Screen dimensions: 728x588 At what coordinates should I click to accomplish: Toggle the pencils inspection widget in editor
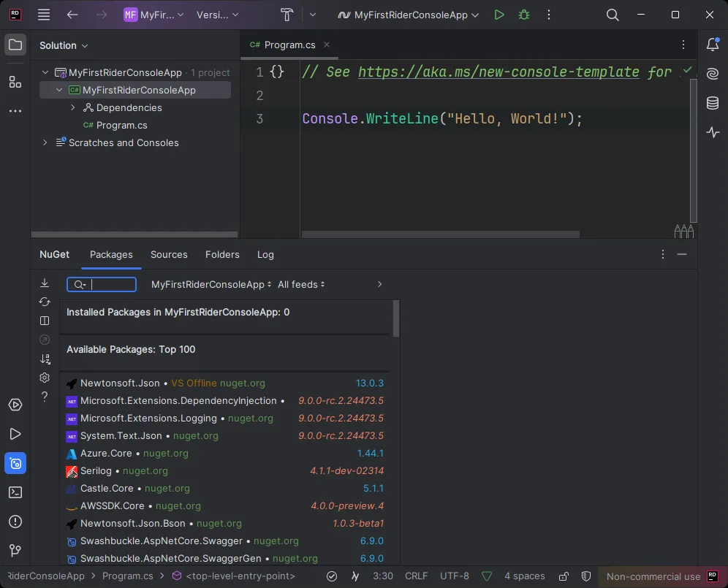click(684, 231)
